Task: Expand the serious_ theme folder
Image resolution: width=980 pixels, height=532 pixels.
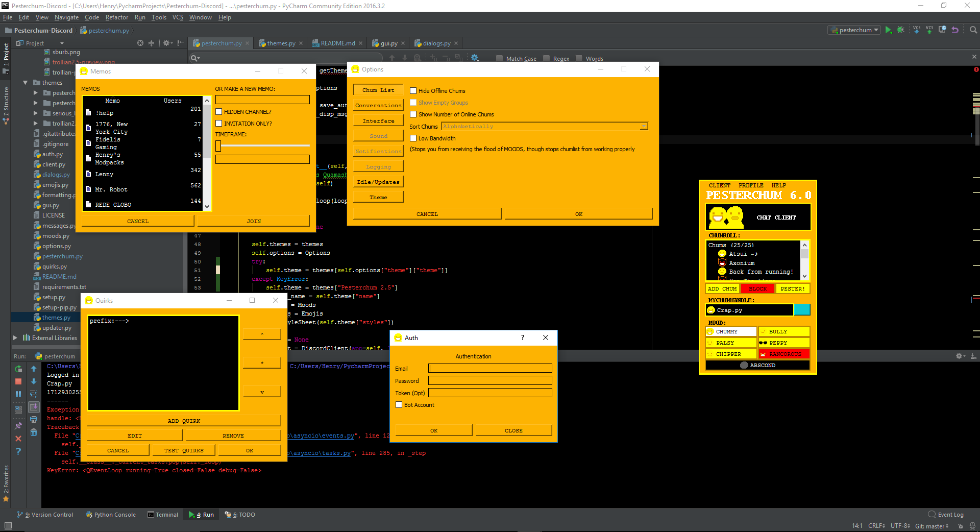Action: pos(36,113)
